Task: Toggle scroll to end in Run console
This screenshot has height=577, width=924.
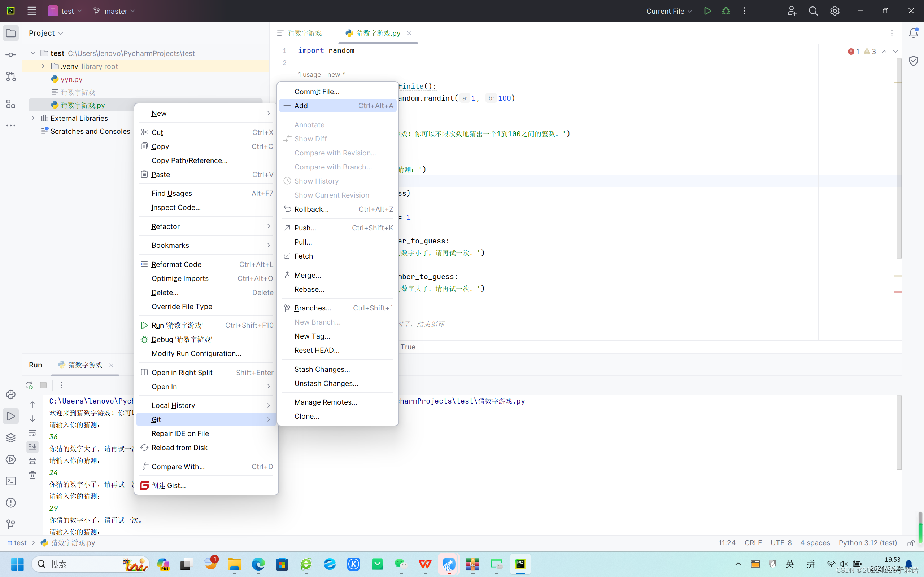Action: click(x=32, y=446)
